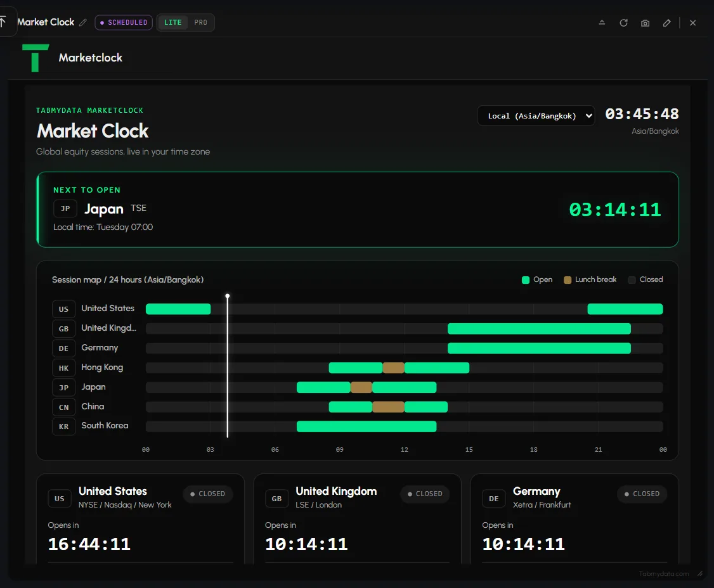The height and width of the screenshot is (588, 714).
Task: Click the GB badge in session map
Action: tap(64, 329)
